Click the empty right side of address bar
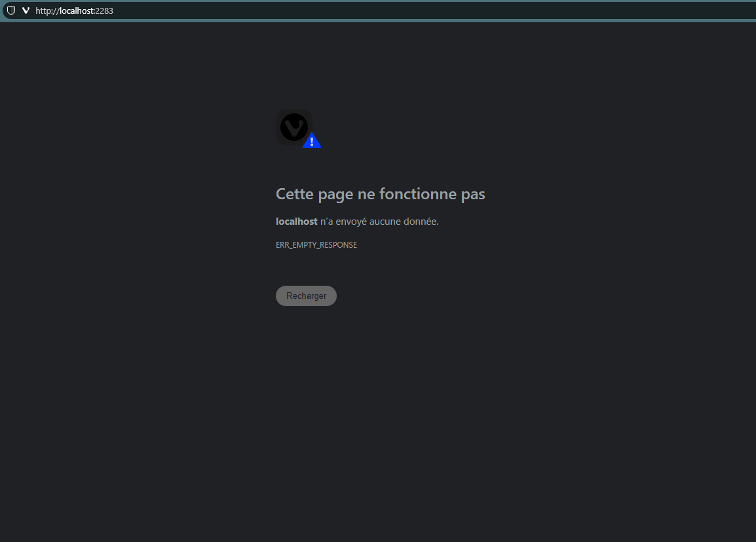The height and width of the screenshot is (542, 756). coord(459,10)
